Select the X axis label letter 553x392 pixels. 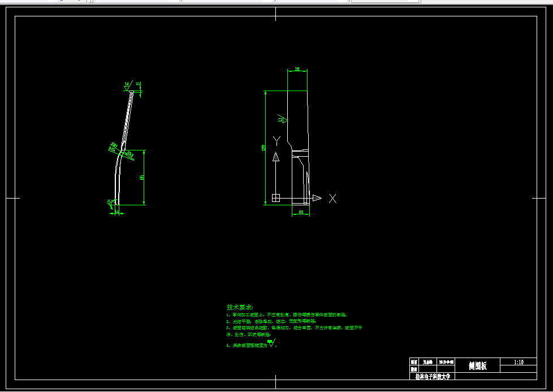point(332,199)
